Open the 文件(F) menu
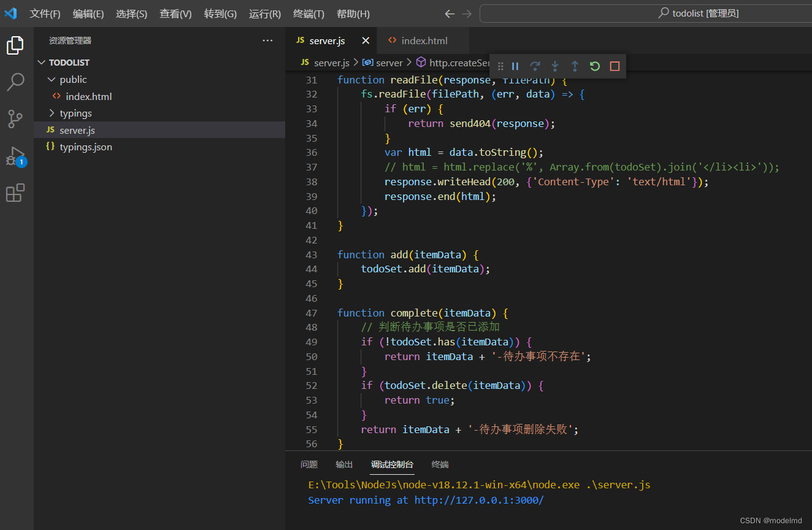The image size is (812, 530). coord(45,13)
